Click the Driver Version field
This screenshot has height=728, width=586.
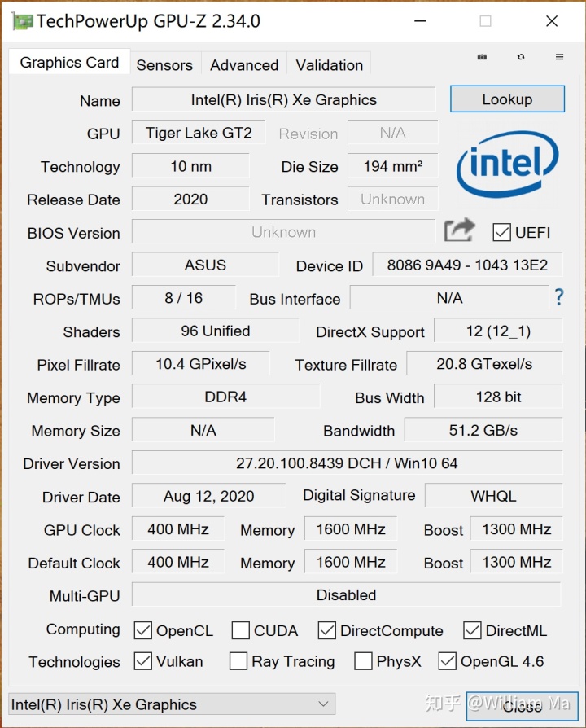click(347, 463)
